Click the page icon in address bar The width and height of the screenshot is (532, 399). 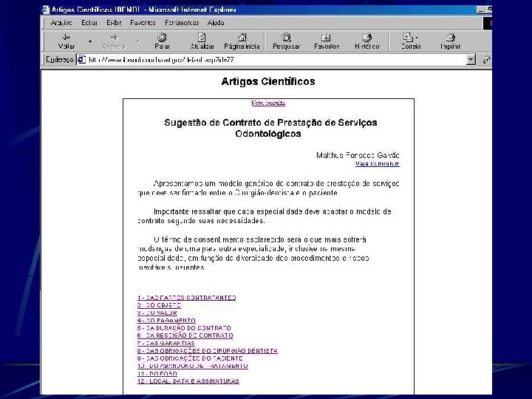tap(81, 60)
